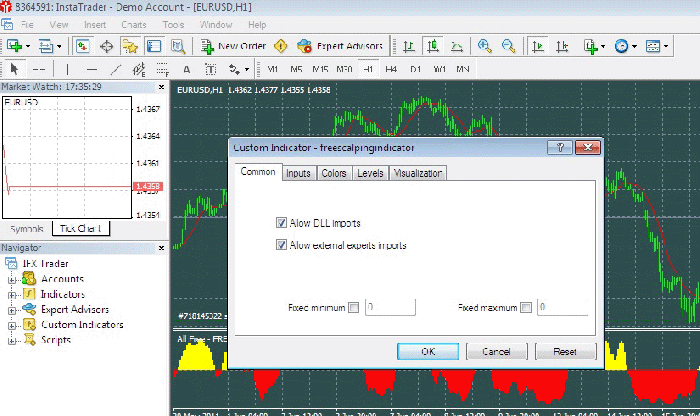The width and height of the screenshot is (700, 416).
Task: Click the dialog Help question button
Action: point(560,147)
